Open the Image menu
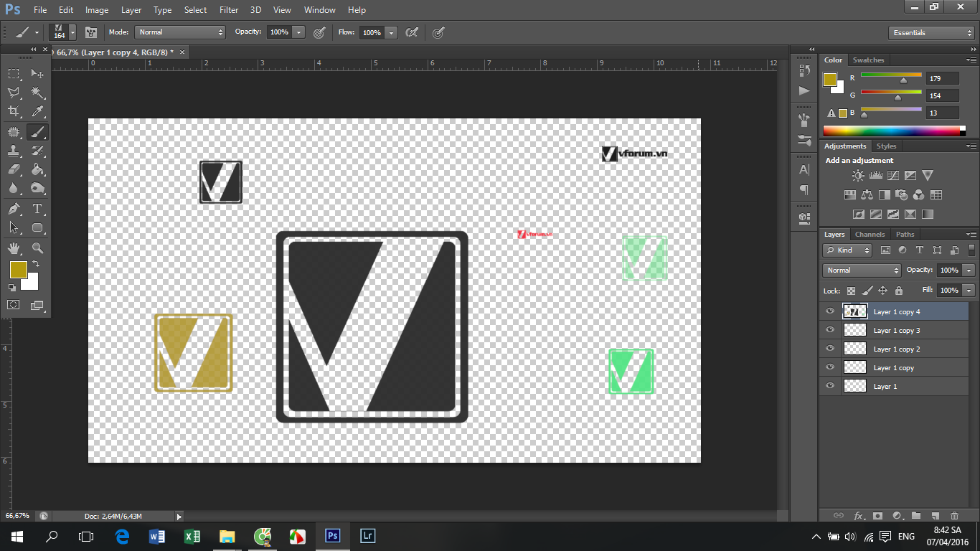980x551 pixels. pyautogui.click(x=97, y=10)
